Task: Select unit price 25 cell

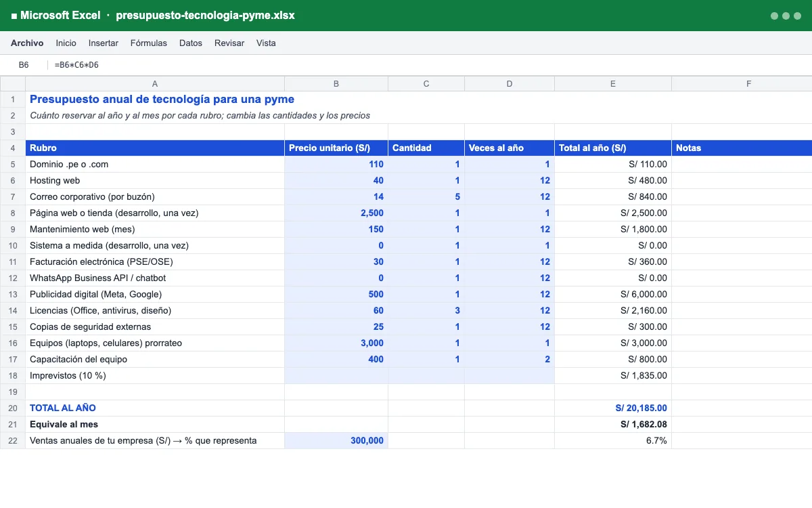Action: coord(336,326)
